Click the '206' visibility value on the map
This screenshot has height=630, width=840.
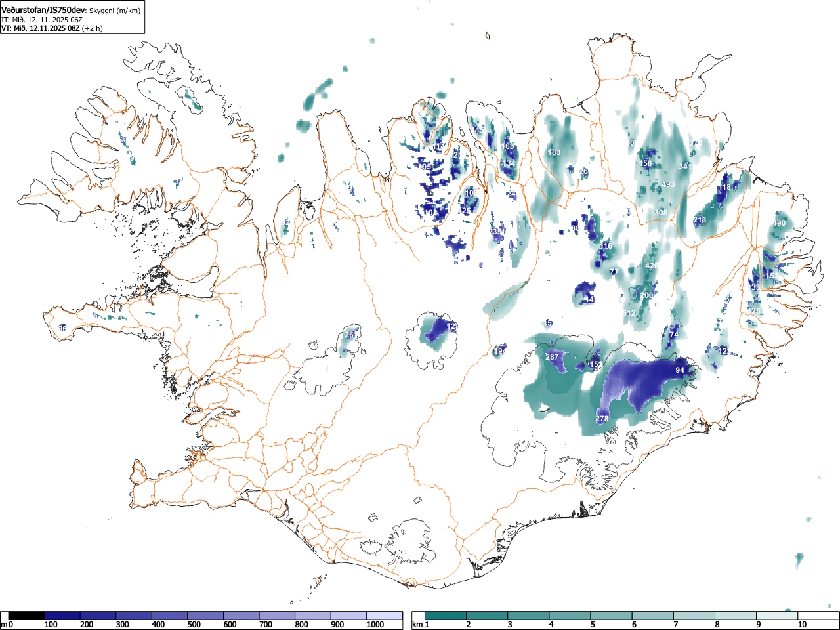(646, 295)
